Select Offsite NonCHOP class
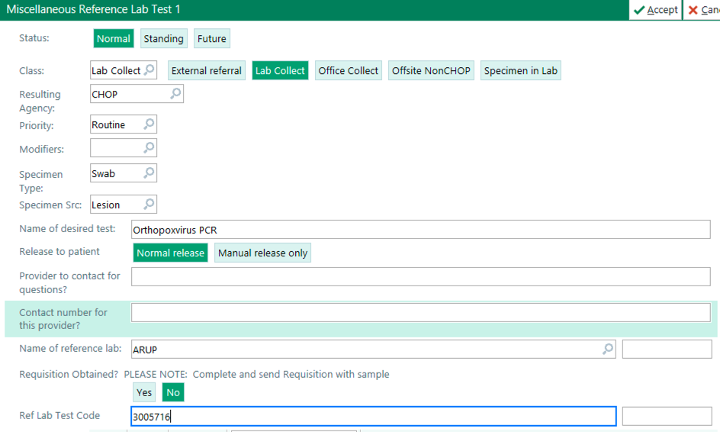Screen dimensions: 720x432 coord(431,71)
